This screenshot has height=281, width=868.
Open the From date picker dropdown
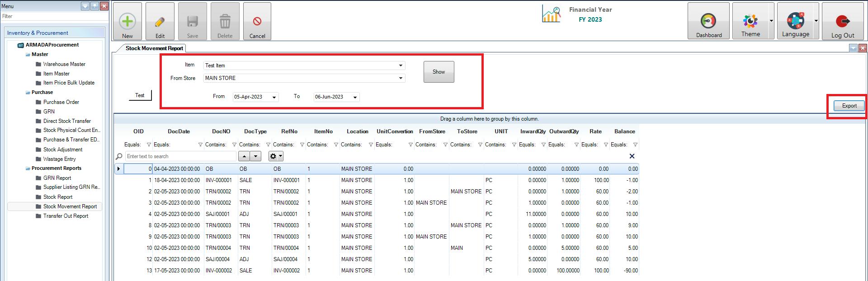click(274, 97)
